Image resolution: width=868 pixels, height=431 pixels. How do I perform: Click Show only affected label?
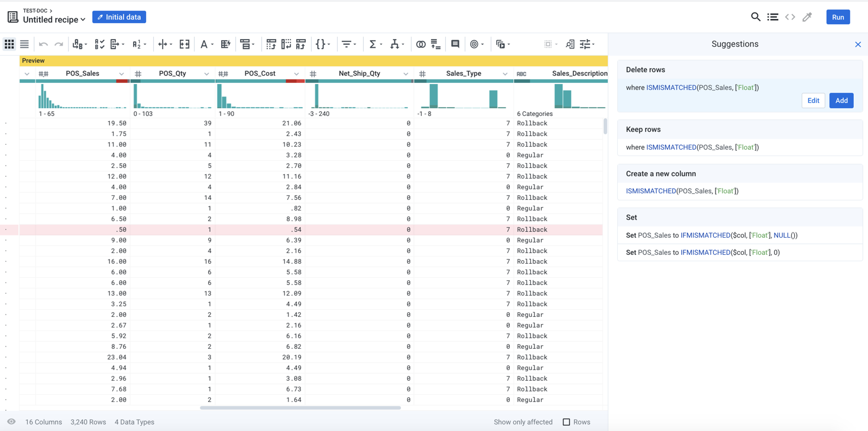pyautogui.click(x=523, y=422)
